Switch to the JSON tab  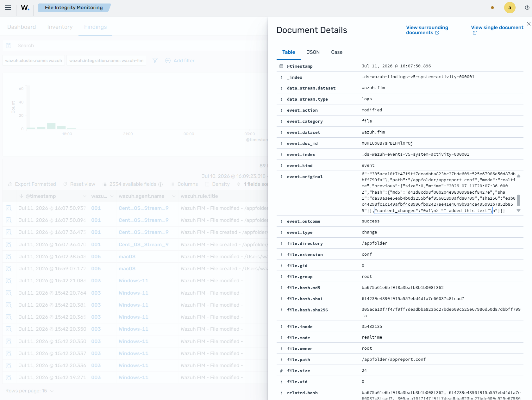point(313,52)
